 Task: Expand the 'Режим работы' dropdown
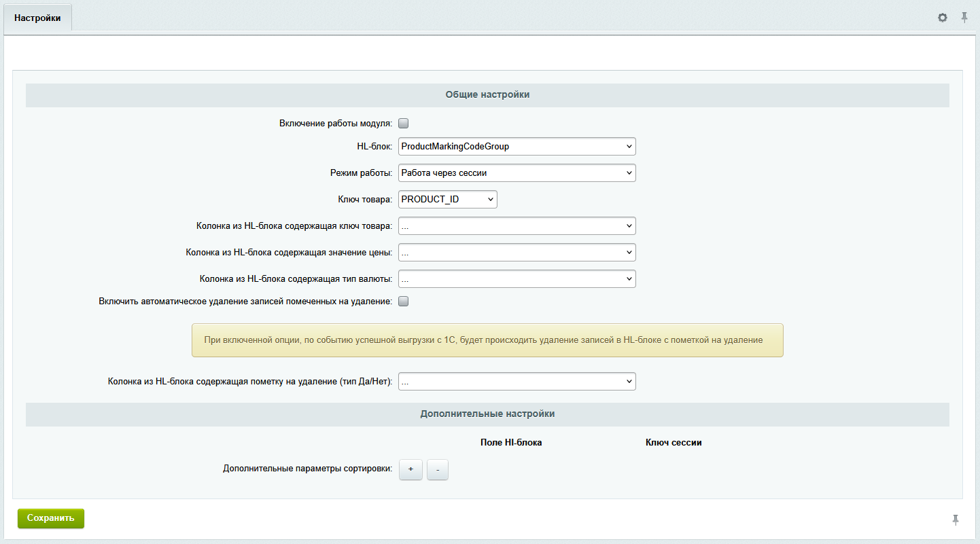point(517,173)
